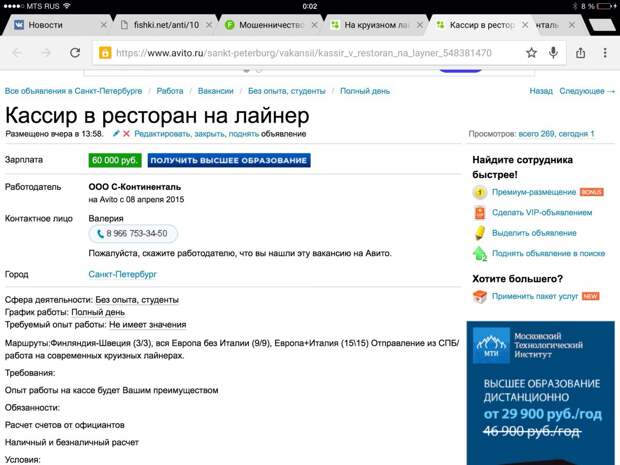Switch to the Мошенничество tab
This screenshot has width=620, height=465.
tap(271, 25)
